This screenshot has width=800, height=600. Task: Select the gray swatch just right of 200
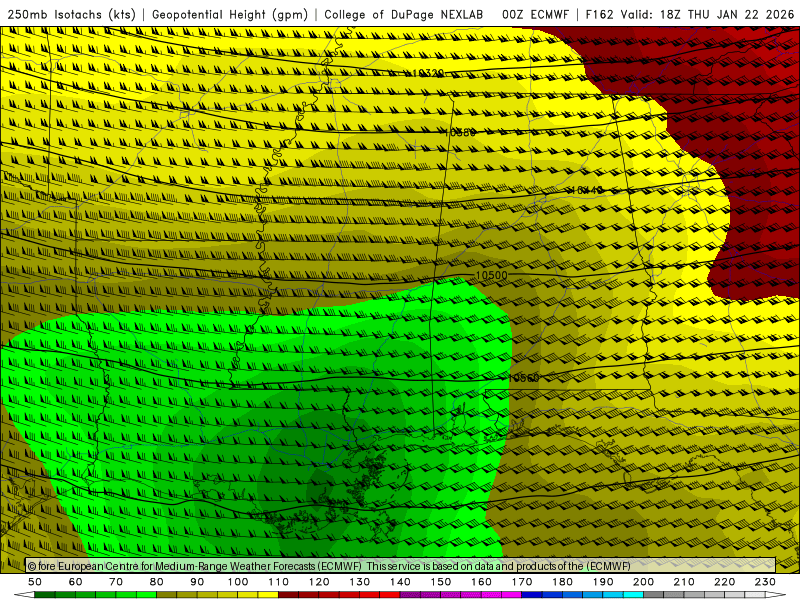(x=654, y=595)
